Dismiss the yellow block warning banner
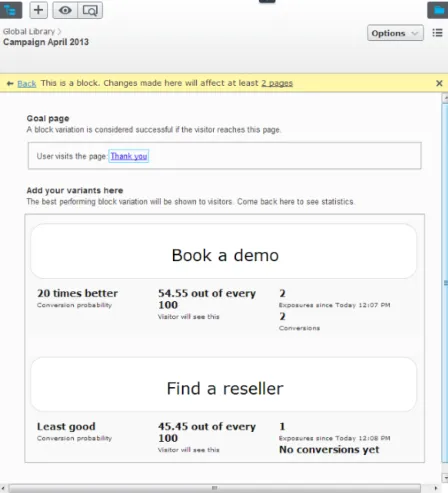The image size is (448, 493). [x=439, y=83]
